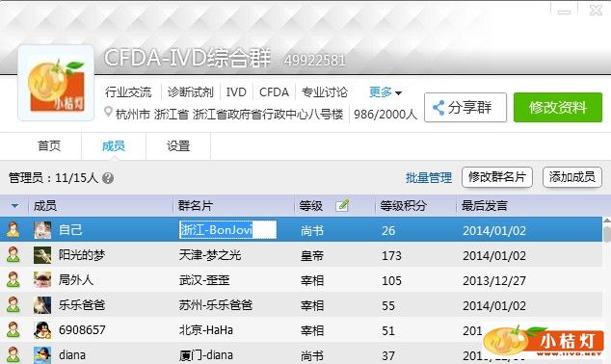The image size is (611, 364).
Task: Click the member list vertical scrollbar
Action: pyautogui.click(x=607, y=290)
